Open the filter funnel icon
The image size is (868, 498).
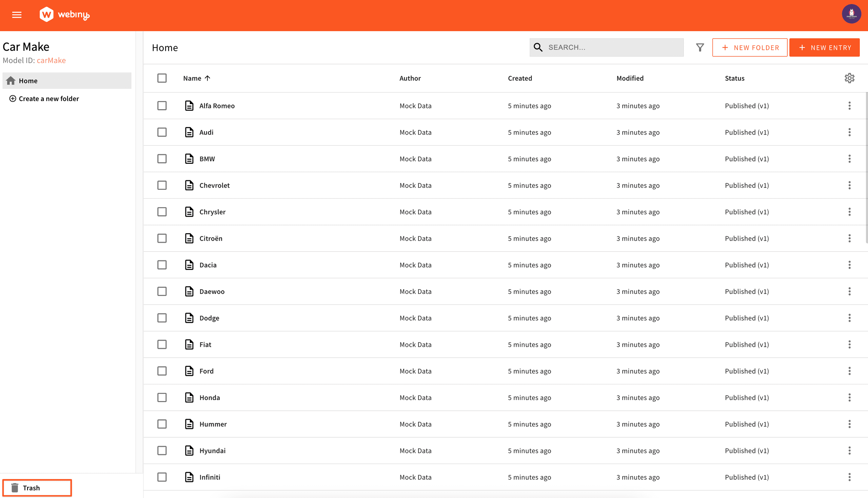point(700,47)
